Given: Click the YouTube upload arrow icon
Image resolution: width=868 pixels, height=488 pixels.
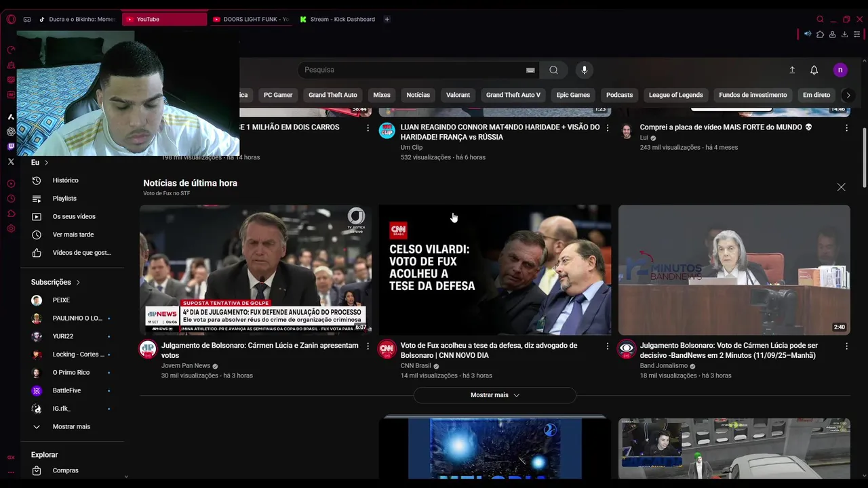Looking at the screenshot, I should (792, 70).
